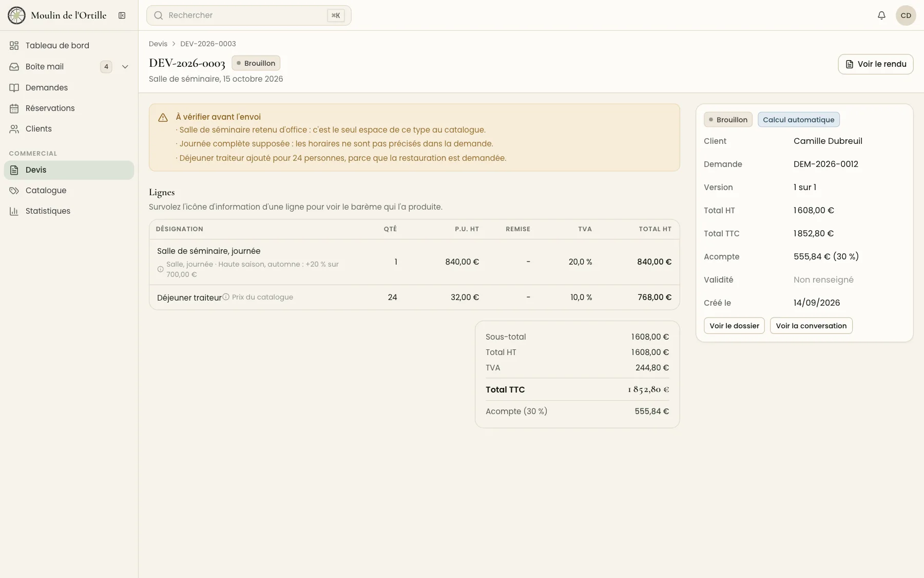Screen dimensions: 924x578
Task: Click client name Camille Dubreuil
Action: point(828,141)
